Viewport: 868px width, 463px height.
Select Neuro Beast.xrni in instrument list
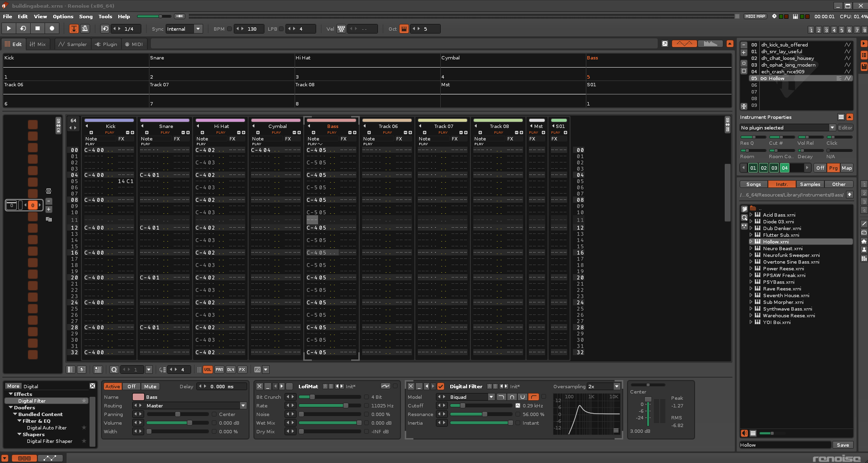782,248
